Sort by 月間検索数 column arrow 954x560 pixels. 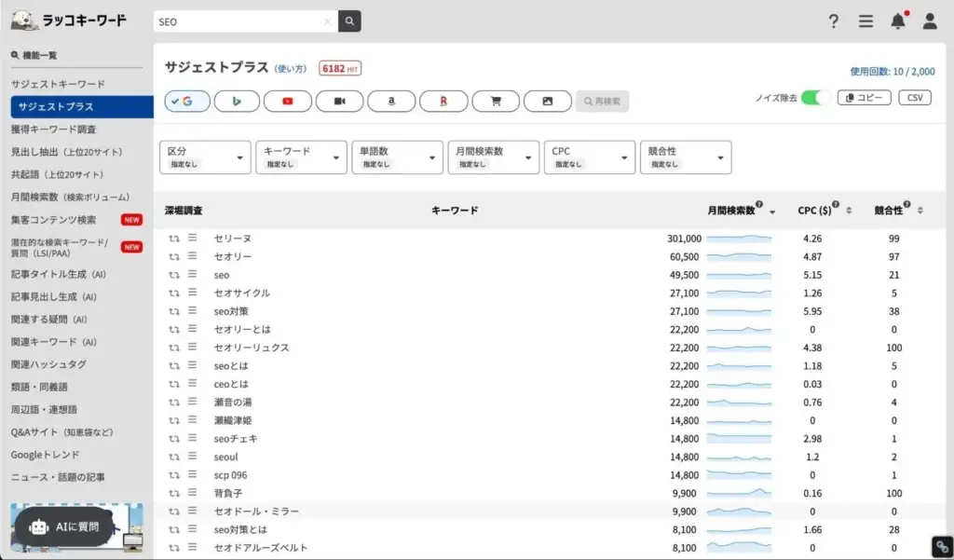772,212
